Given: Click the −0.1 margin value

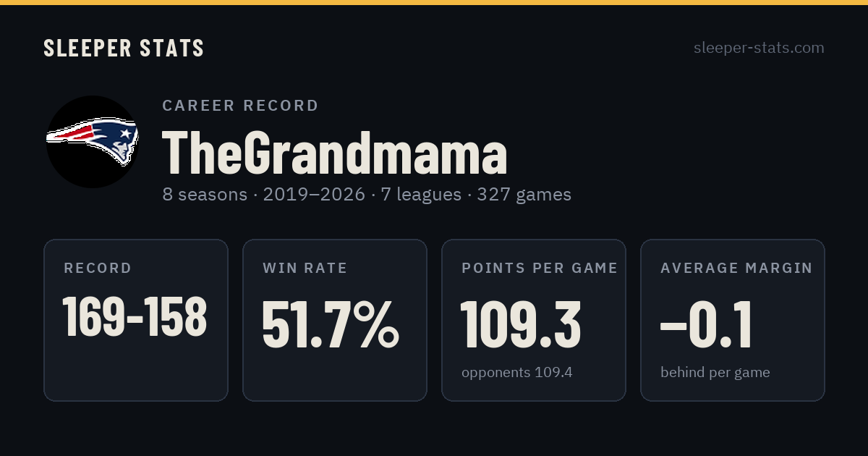Looking at the screenshot, I should pos(706,325).
